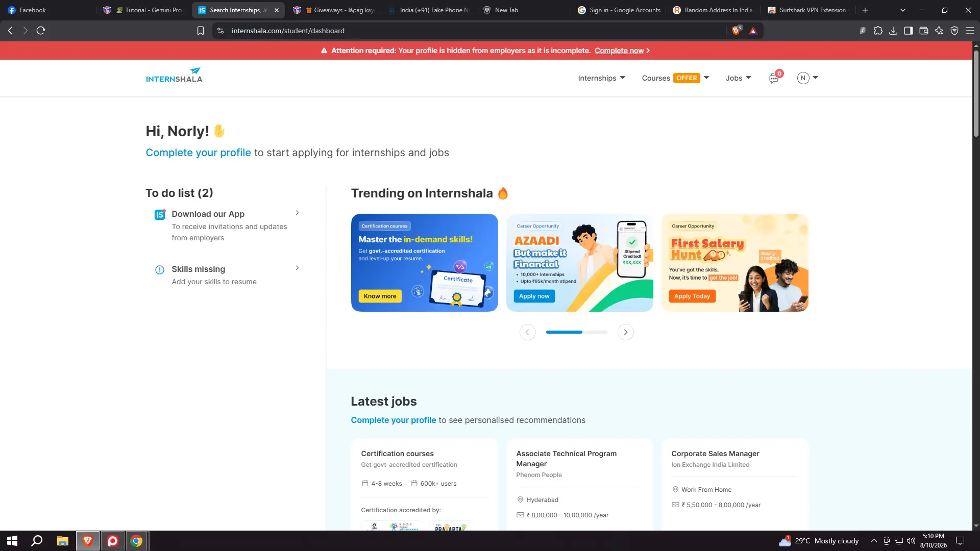
Task: Open the profile avatar N menu
Action: pyautogui.click(x=807, y=78)
